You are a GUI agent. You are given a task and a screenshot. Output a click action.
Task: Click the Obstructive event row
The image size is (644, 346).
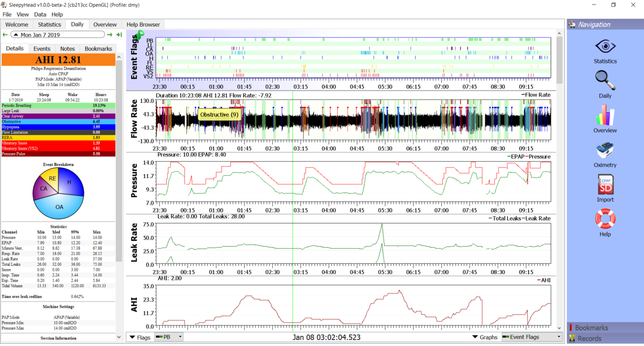tap(58, 122)
